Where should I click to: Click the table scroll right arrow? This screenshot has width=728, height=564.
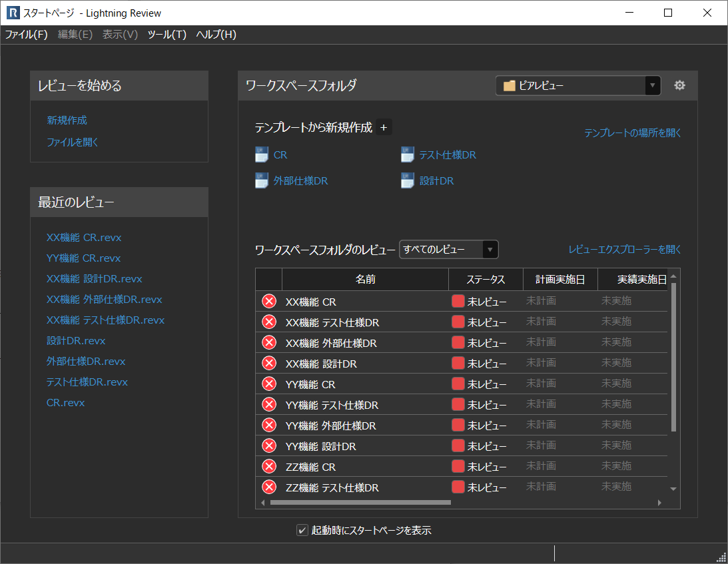coord(660,503)
